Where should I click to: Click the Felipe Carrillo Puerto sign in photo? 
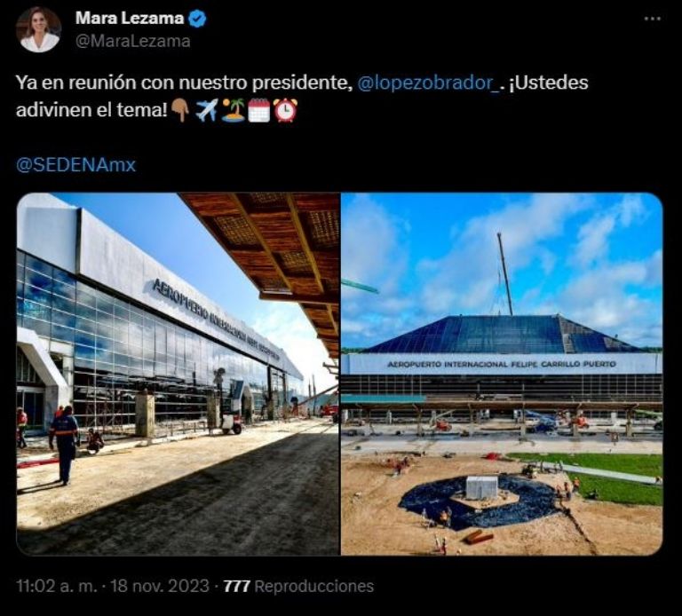(502, 364)
